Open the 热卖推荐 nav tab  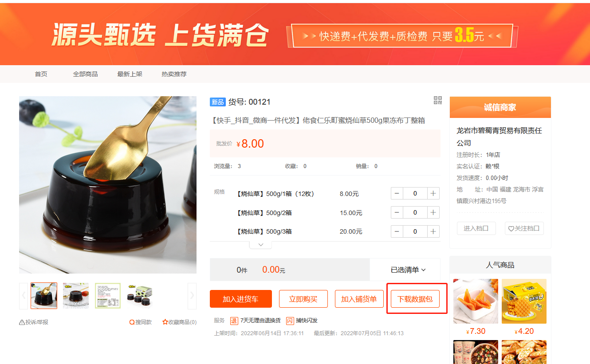pos(174,74)
